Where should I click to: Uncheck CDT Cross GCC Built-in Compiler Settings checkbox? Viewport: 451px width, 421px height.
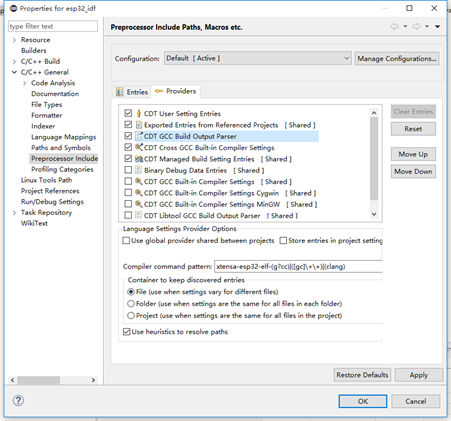pos(128,147)
